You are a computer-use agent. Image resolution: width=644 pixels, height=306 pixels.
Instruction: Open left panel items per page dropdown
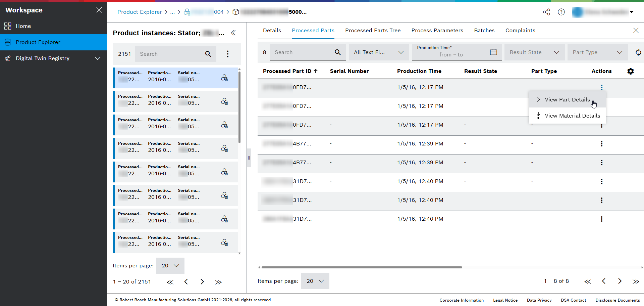(170, 266)
